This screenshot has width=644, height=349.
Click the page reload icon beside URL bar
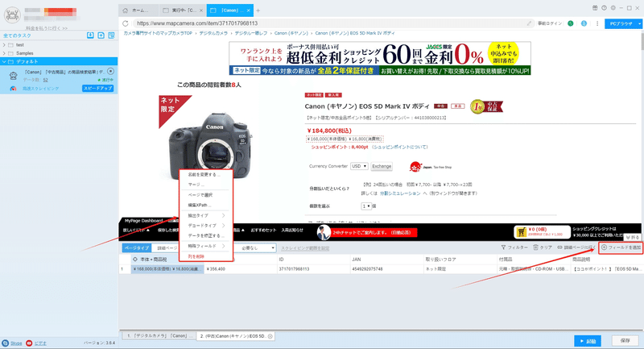click(126, 23)
